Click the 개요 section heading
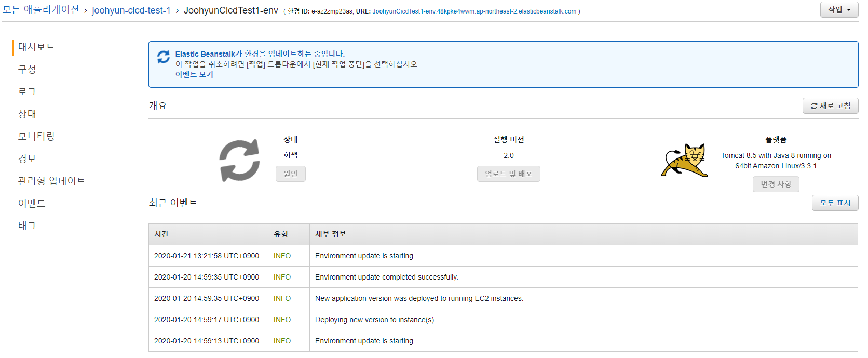 158,106
